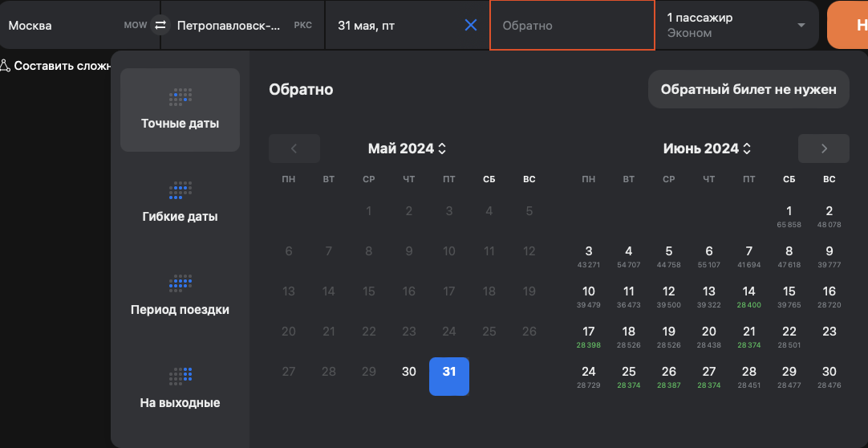Select June 17 priced 28 398
This screenshot has height=448, width=868.
pyautogui.click(x=589, y=336)
